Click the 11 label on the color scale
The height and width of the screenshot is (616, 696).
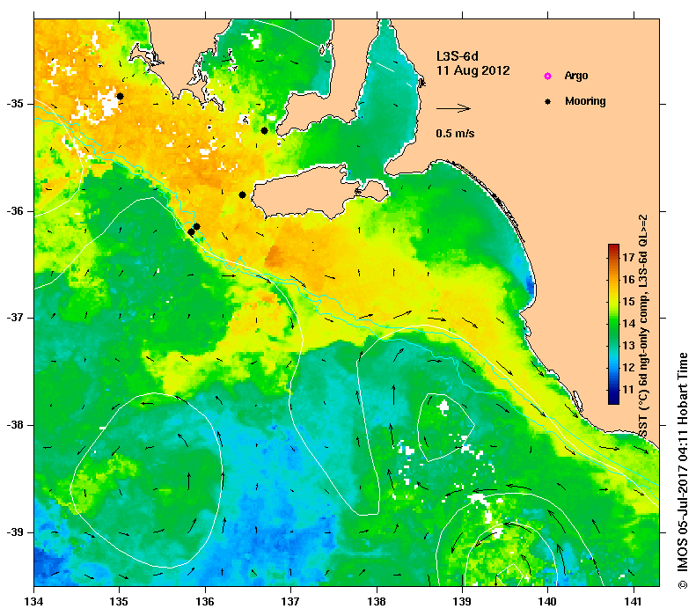[x=628, y=390]
